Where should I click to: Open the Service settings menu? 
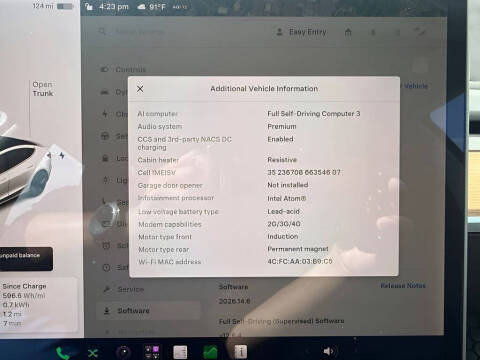point(130,289)
